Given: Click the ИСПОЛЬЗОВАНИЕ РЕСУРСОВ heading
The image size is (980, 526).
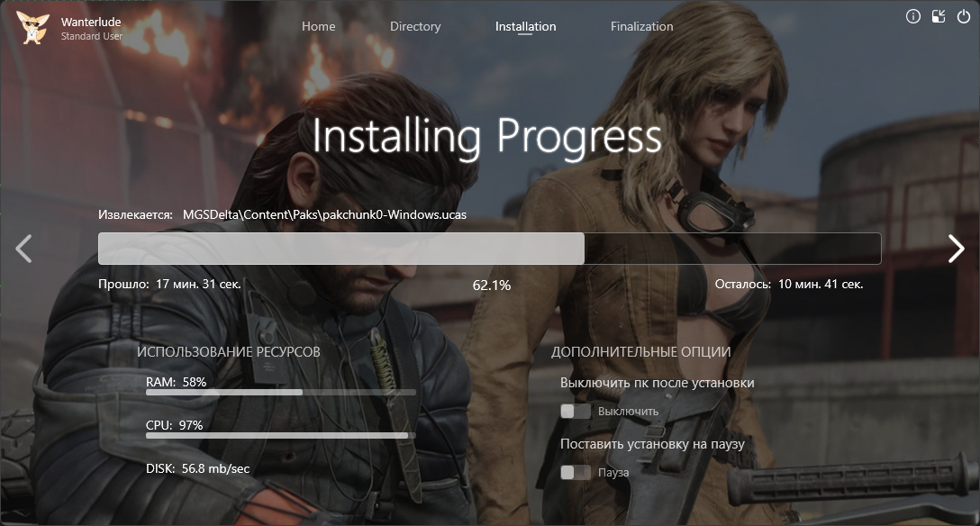Looking at the screenshot, I should [228, 351].
